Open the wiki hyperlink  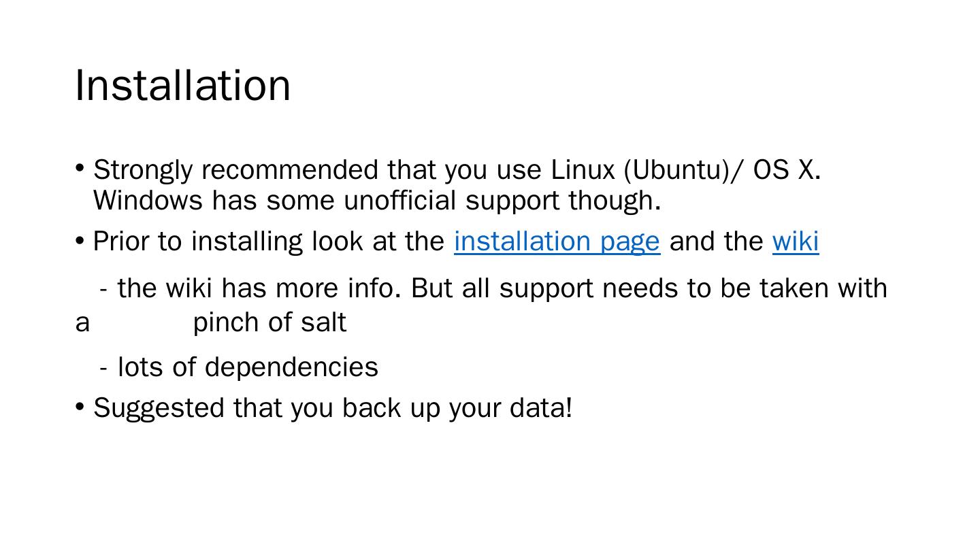pyautogui.click(x=795, y=241)
